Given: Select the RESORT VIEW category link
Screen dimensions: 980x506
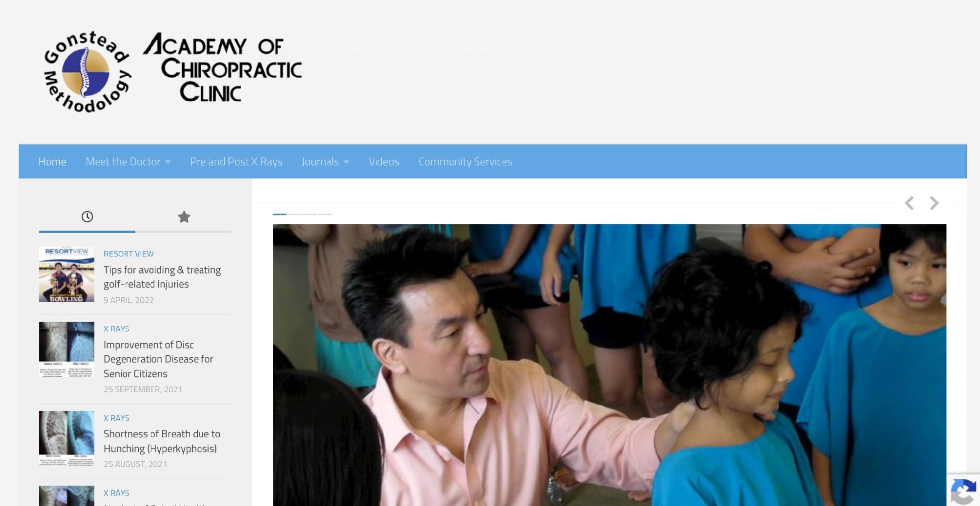Looking at the screenshot, I should [x=129, y=254].
